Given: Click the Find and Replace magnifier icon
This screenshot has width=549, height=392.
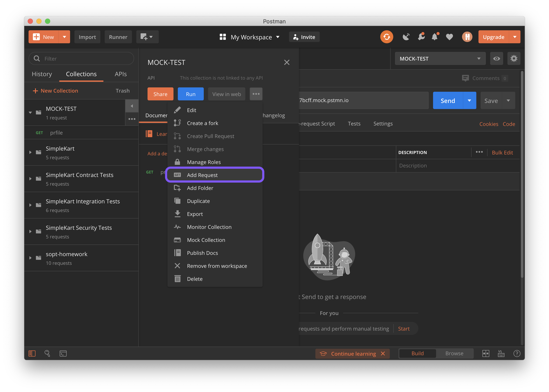Looking at the screenshot, I should pos(47,353).
